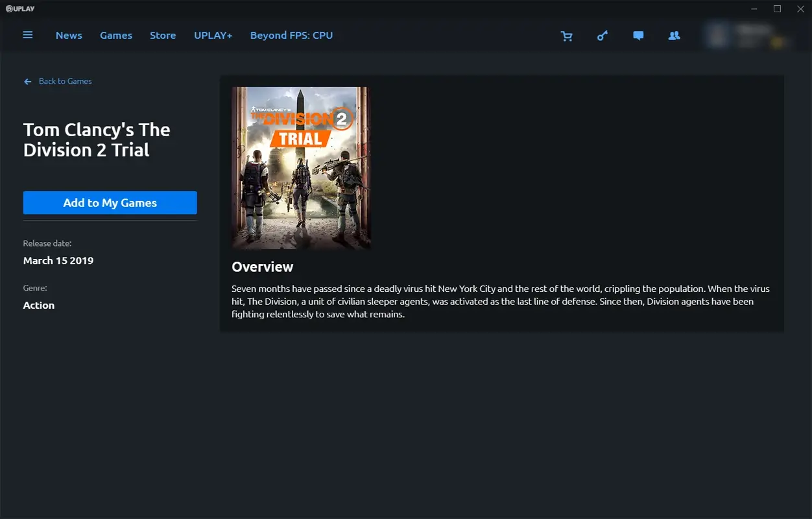
Task: Open your user profile avatar
Action: tap(717, 35)
